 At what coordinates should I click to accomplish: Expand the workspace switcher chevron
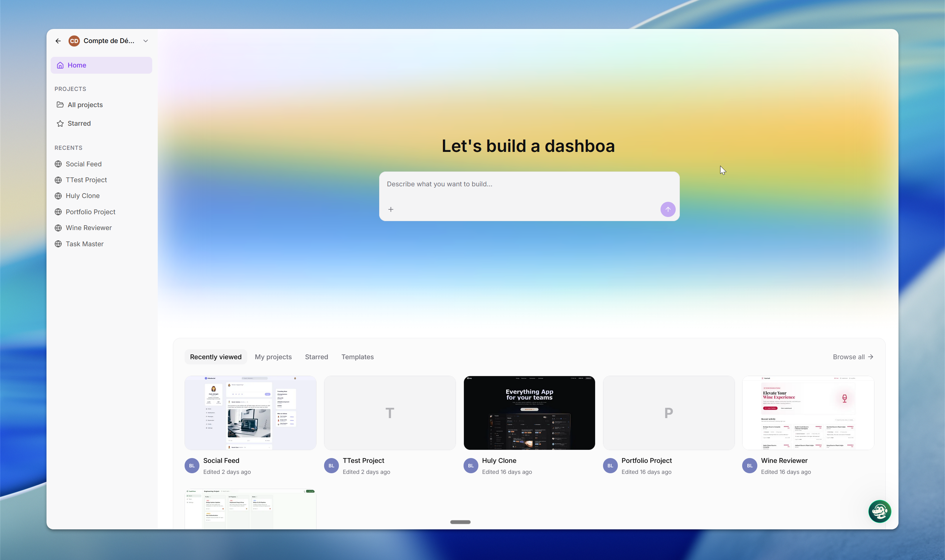click(146, 41)
